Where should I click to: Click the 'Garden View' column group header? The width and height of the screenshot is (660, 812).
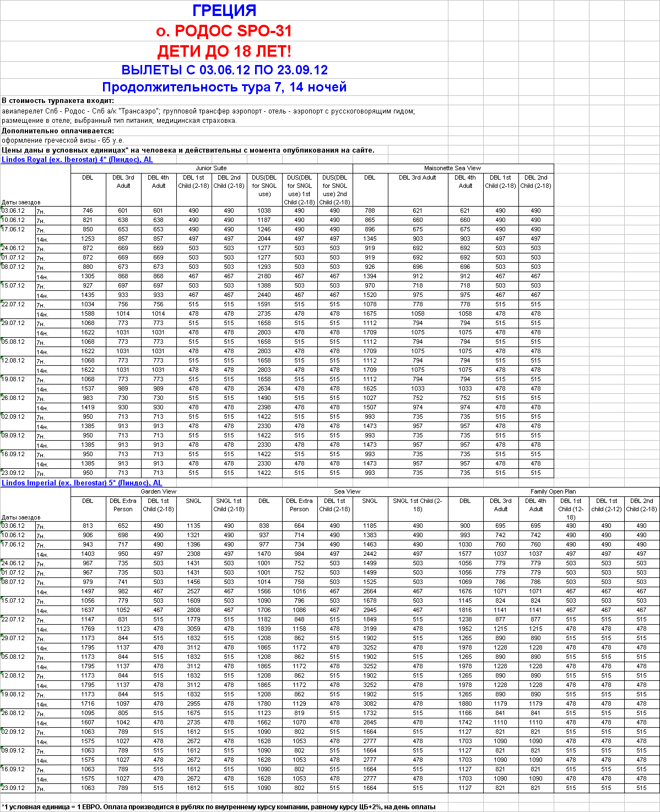159,491
